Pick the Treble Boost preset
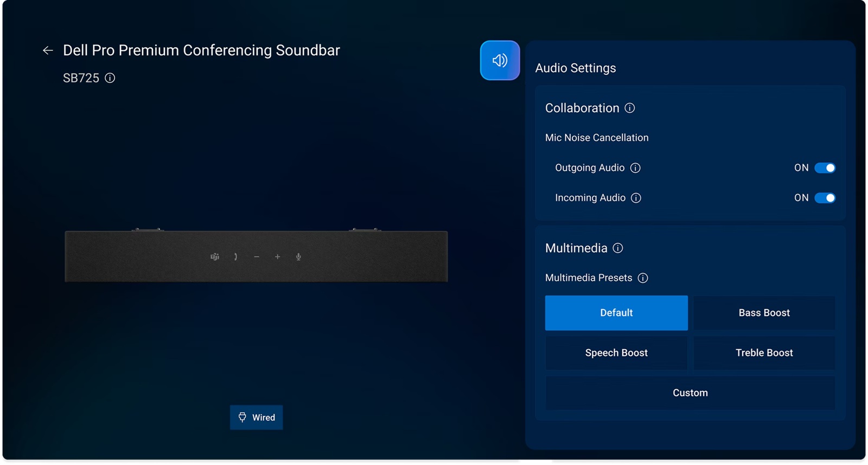 [x=764, y=353]
